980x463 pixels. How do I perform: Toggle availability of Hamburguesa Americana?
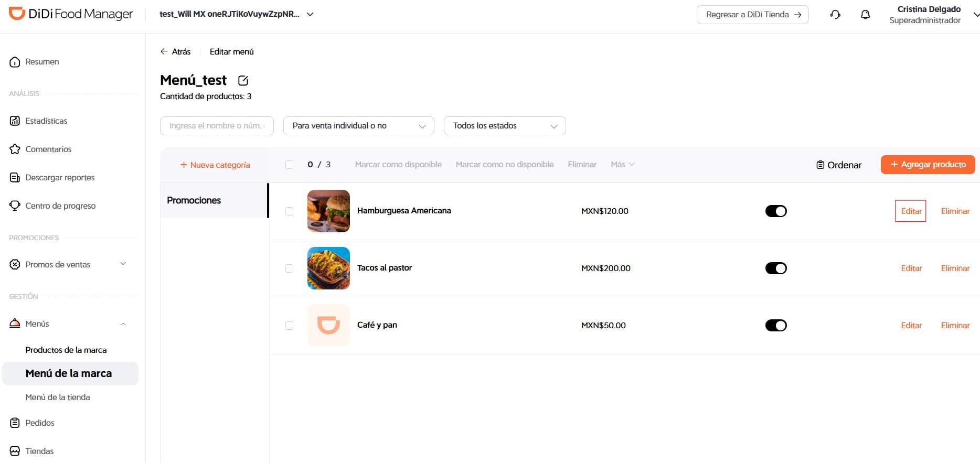tap(776, 211)
